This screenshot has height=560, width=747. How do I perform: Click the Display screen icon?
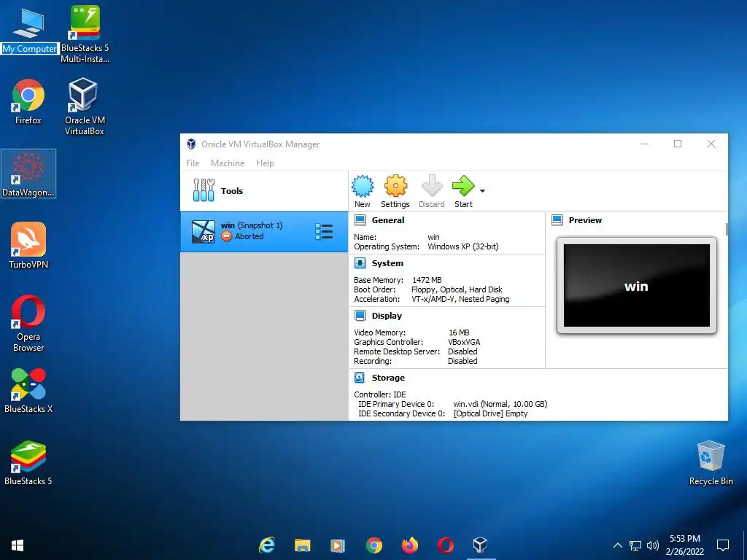click(360, 315)
